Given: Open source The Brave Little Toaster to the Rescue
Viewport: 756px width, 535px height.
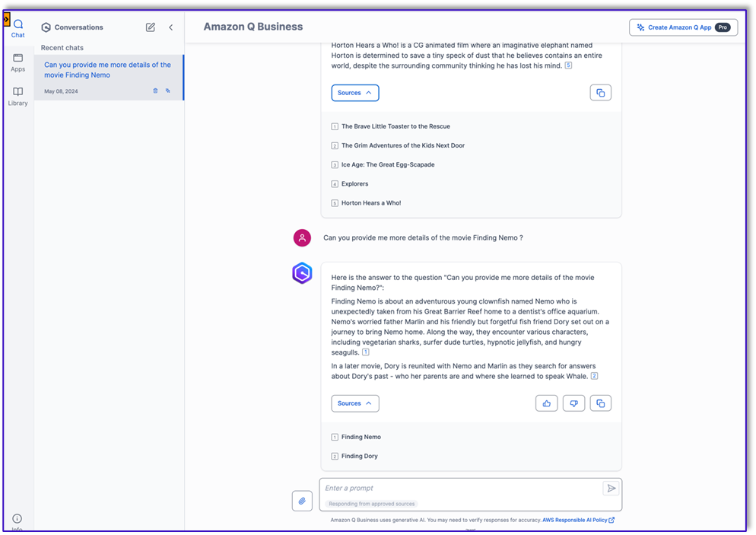Looking at the screenshot, I should coord(395,126).
